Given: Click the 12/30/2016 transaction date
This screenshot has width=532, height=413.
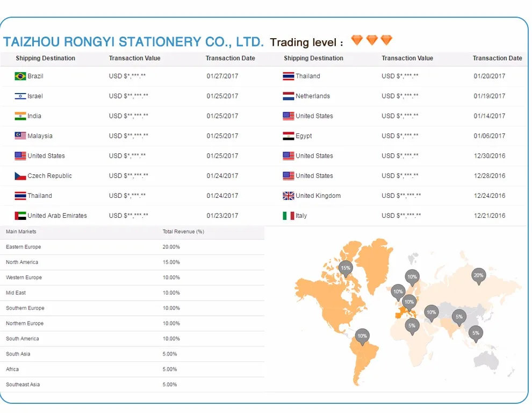Looking at the screenshot, I should pyautogui.click(x=489, y=156).
